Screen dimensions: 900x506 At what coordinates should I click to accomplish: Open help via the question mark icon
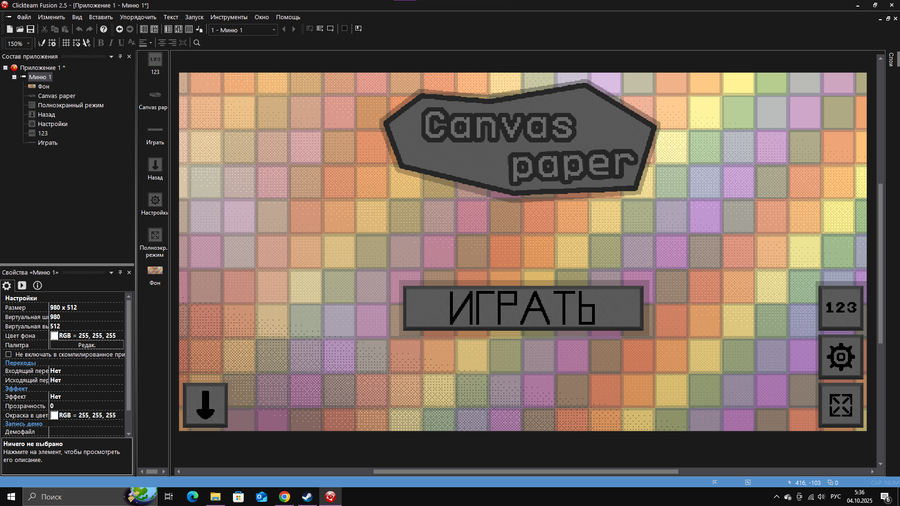tap(103, 29)
